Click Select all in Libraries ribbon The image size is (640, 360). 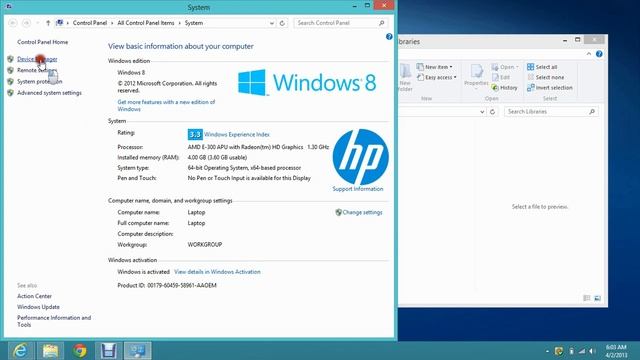[x=542, y=67]
